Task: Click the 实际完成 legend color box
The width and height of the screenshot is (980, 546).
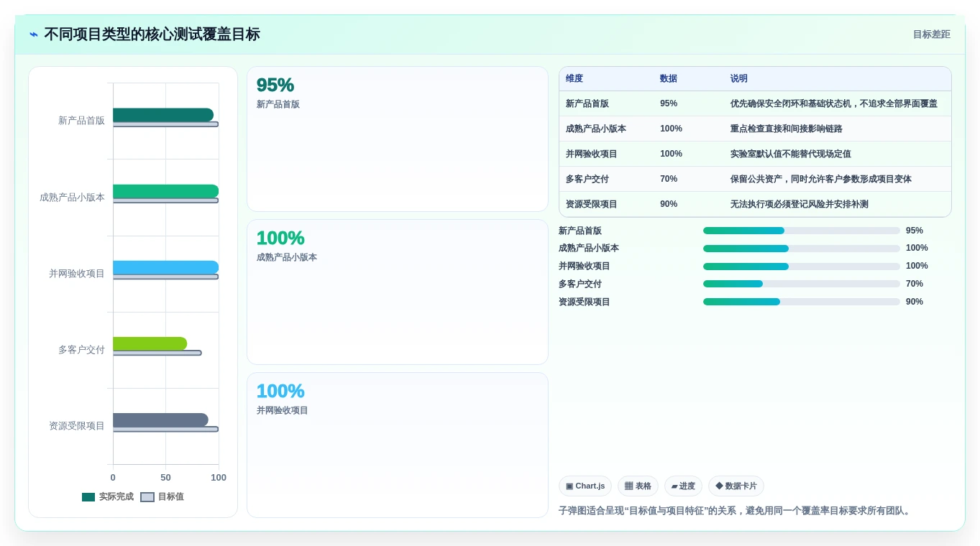Action: coord(88,497)
